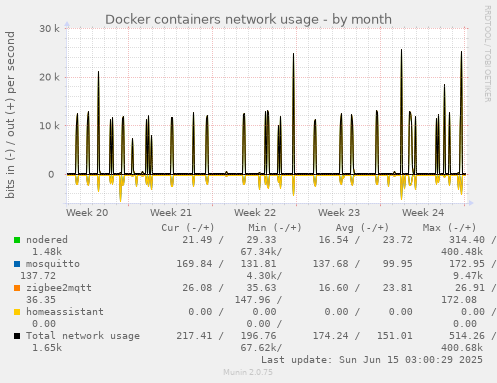497x383 pixels.
Task: Click the '1.48k' value under nodered
Action: [47, 252]
